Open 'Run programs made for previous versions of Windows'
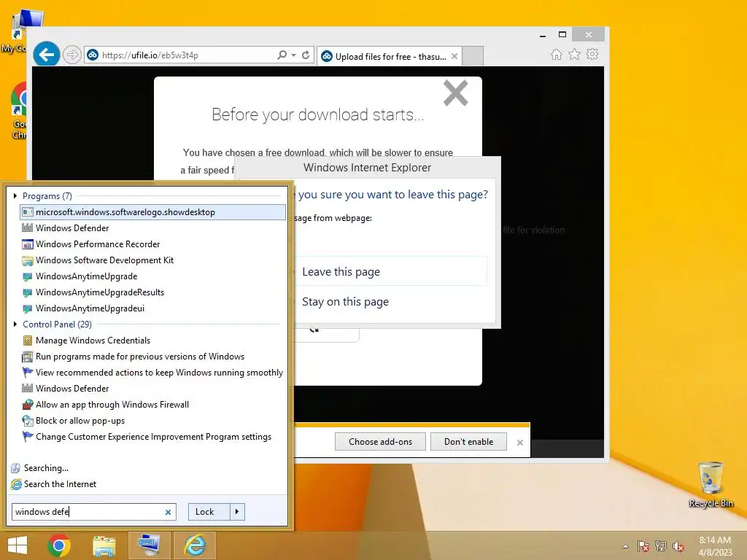Image resolution: width=747 pixels, height=560 pixels. [152, 357]
